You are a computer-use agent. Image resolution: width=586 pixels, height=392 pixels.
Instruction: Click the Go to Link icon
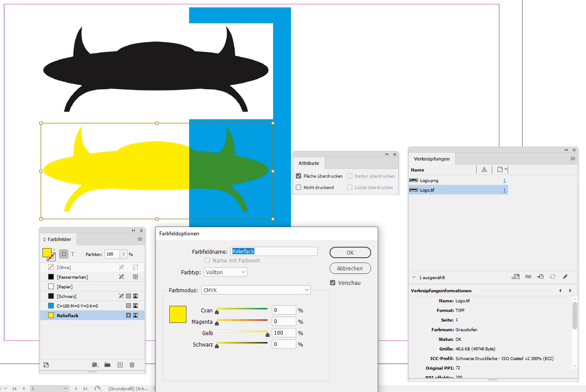tap(540, 276)
